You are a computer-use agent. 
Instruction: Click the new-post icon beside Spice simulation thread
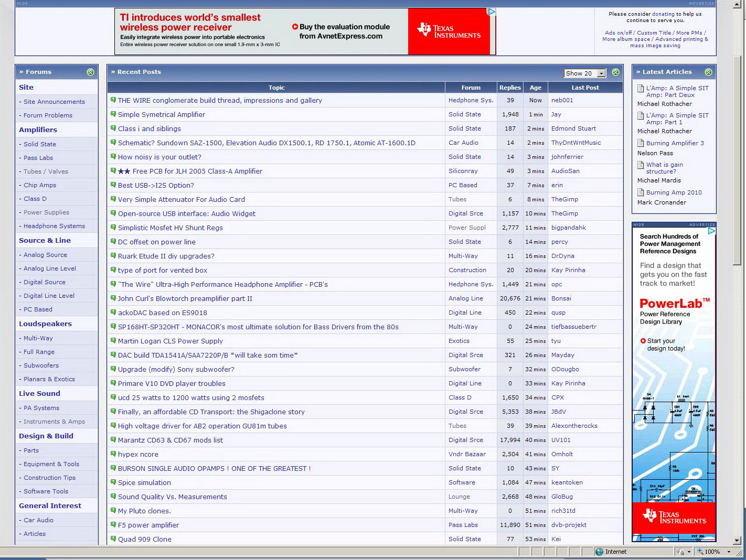[113, 482]
